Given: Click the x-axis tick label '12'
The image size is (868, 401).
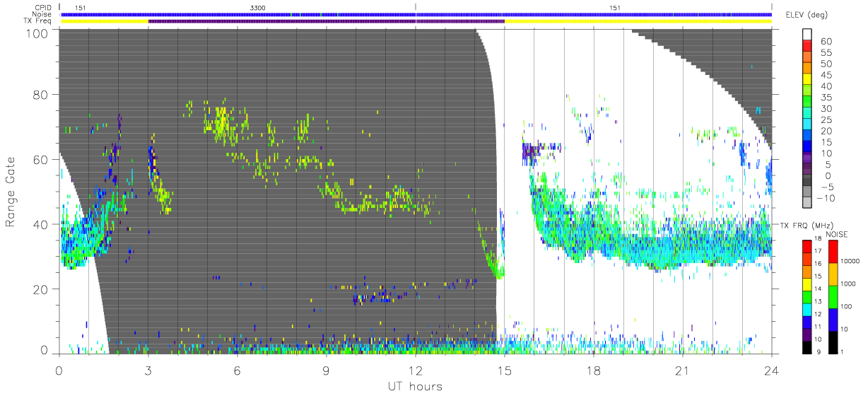Looking at the screenshot, I should coord(415,370).
